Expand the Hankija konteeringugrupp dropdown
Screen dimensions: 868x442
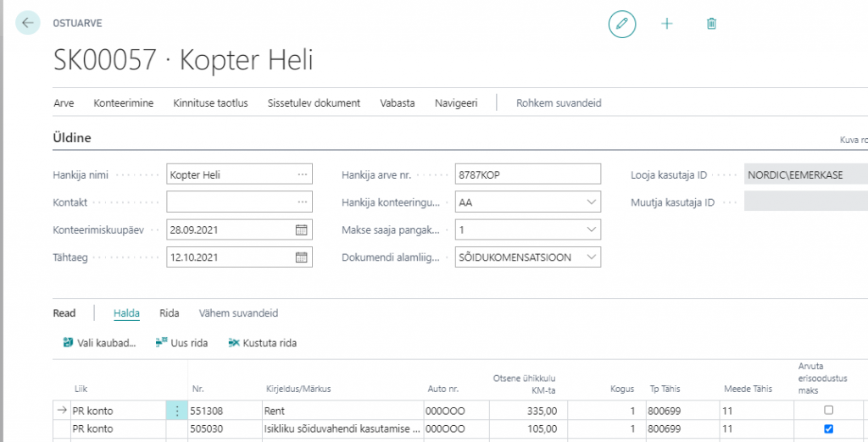coord(591,202)
